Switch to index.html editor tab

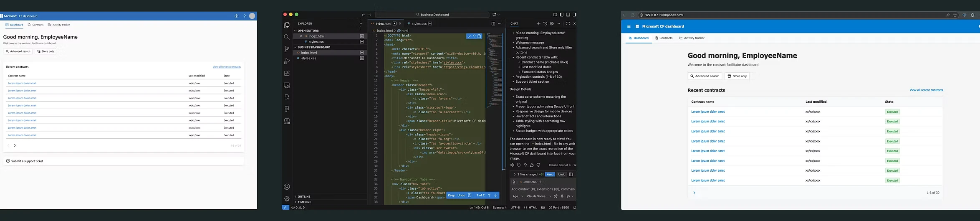[x=386, y=23]
